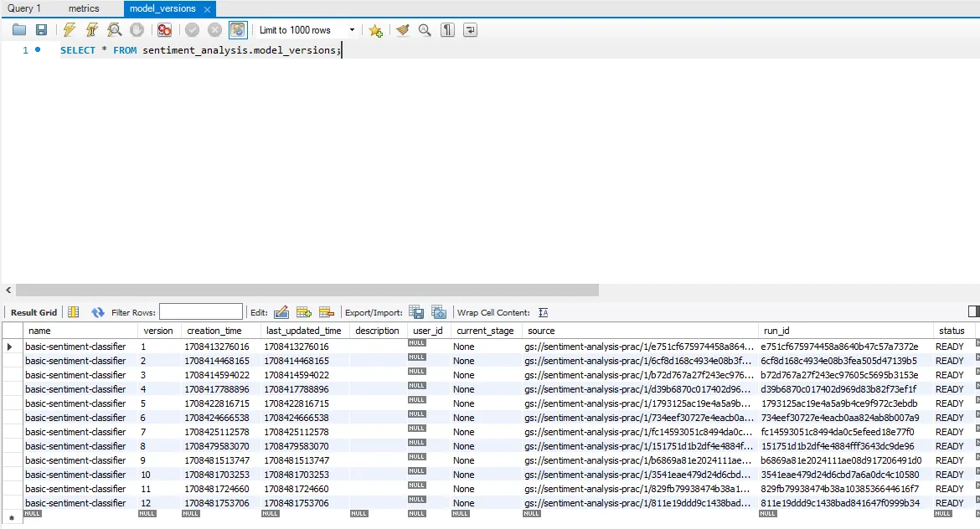Click the run_id column header
Image resolution: width=980 pixels, height=529 pixels.
pos(776,331)
